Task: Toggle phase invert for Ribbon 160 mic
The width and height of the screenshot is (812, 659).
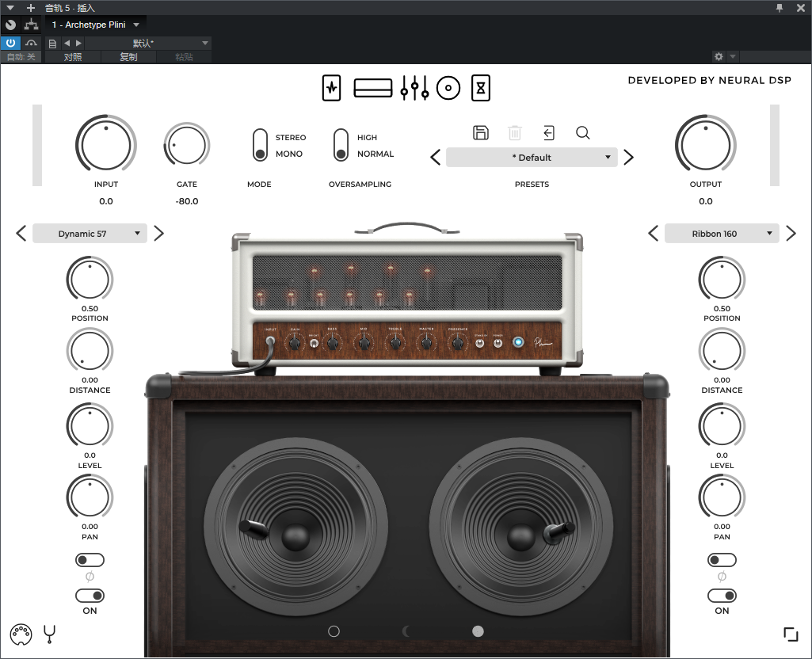Action: click(x=722, y=560)
